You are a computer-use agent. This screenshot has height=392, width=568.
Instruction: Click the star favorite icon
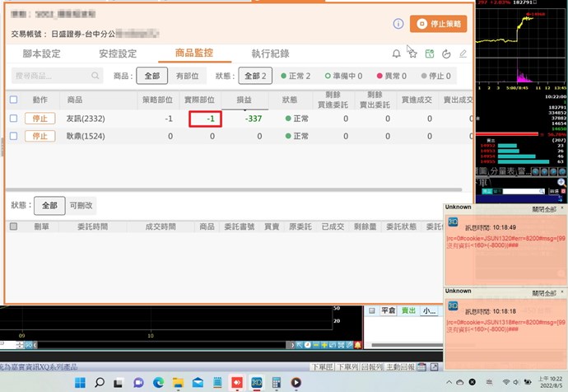[412, 54]
